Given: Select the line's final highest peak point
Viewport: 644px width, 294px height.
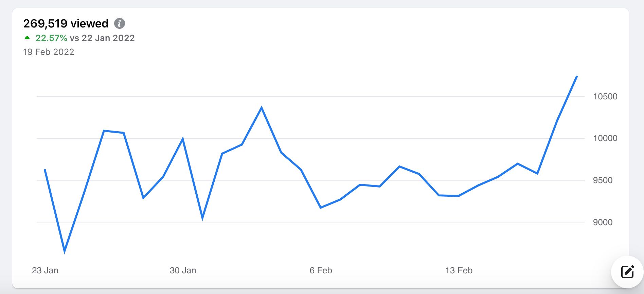Looking at the screenshot, I should 576,77.
